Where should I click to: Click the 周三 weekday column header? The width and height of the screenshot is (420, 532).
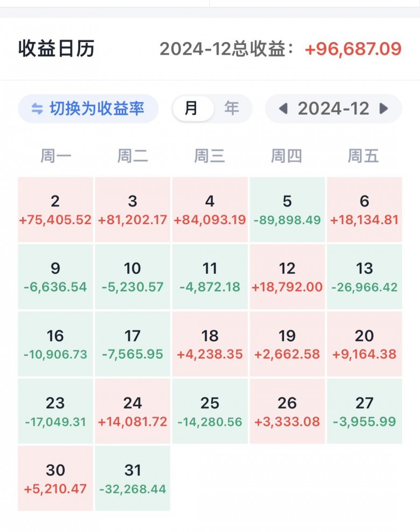pos(210,156)
